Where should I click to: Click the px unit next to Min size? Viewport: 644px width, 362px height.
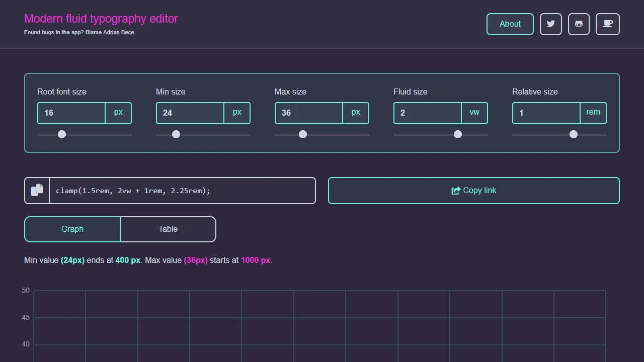[236, 113]
